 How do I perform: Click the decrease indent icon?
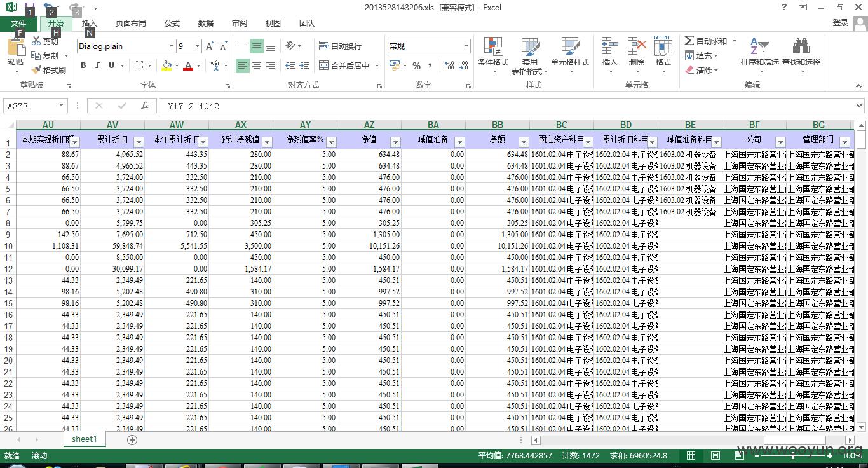pyautogui.click(x=290, y=65)
